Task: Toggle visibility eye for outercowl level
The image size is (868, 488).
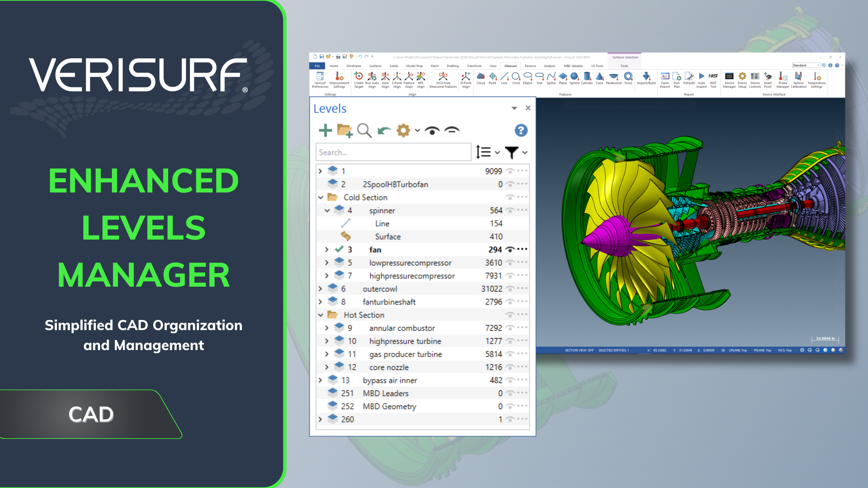Action: click(x=510, y=289)
